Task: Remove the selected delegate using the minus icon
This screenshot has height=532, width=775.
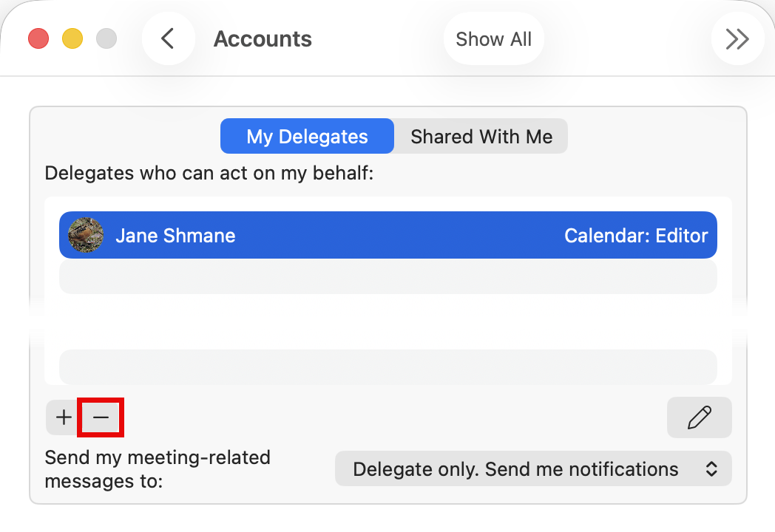Action: pyautogui.click(x=101, y=417)
